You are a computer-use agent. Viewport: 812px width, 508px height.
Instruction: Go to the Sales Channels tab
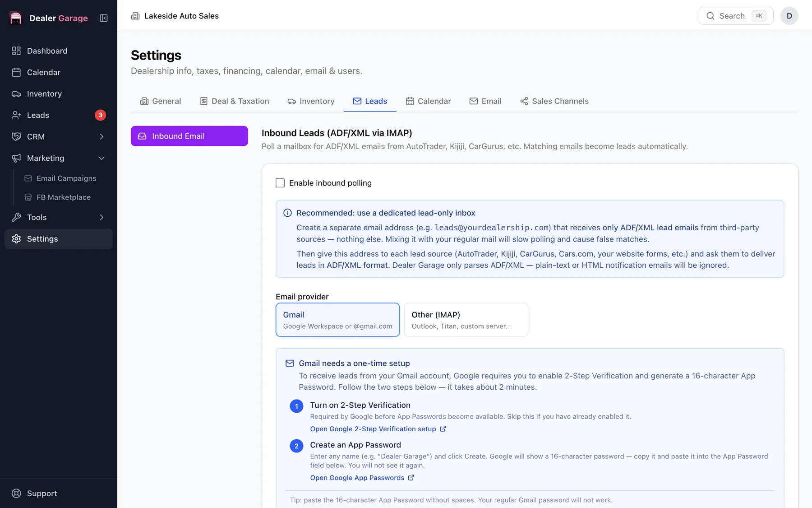coord(554,101)
